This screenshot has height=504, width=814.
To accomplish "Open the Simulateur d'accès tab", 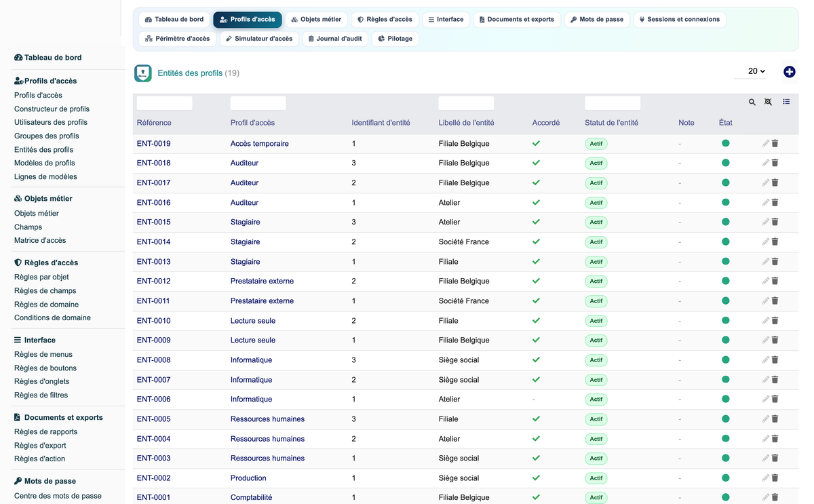I will tap(259, 39).
